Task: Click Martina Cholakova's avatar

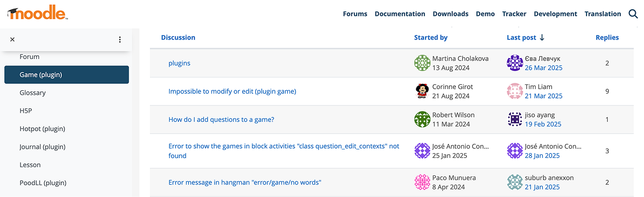Action: pos(422,63)
